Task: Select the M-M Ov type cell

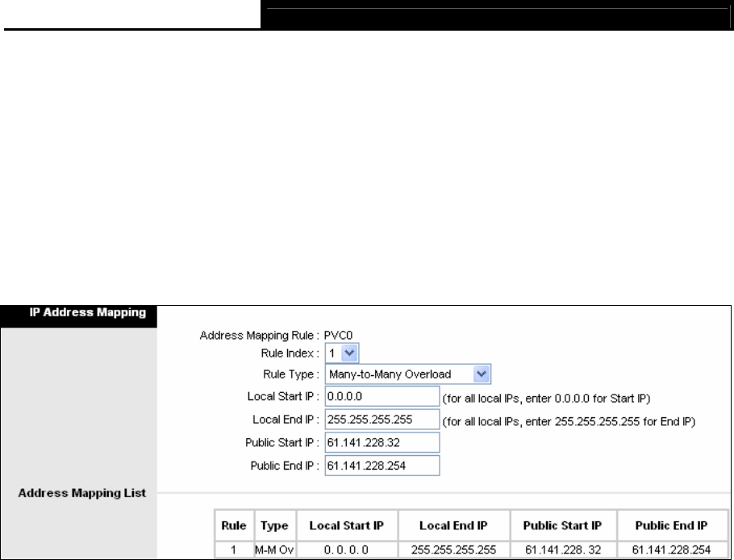Action: [274, 550]
